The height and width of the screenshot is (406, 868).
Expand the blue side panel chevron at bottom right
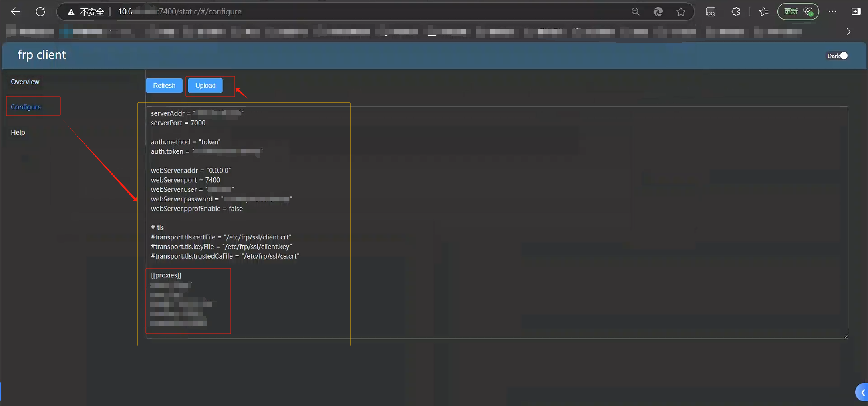point(862,392)
